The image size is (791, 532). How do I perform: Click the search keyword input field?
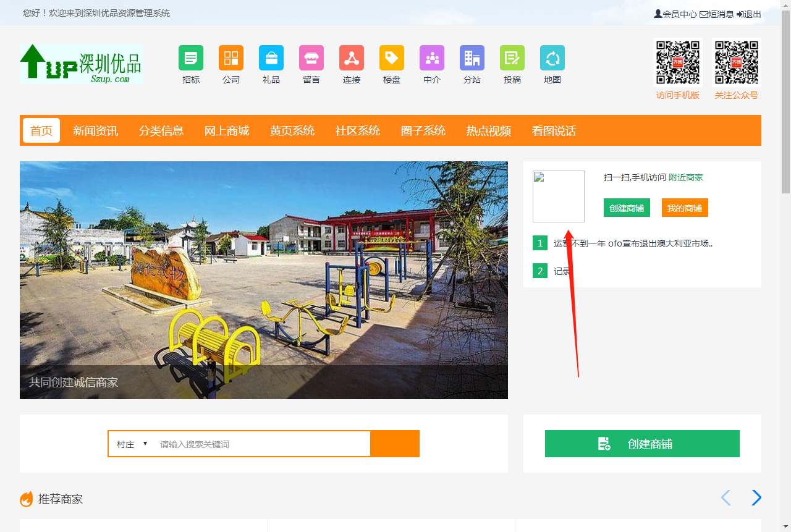pos(262,444)
